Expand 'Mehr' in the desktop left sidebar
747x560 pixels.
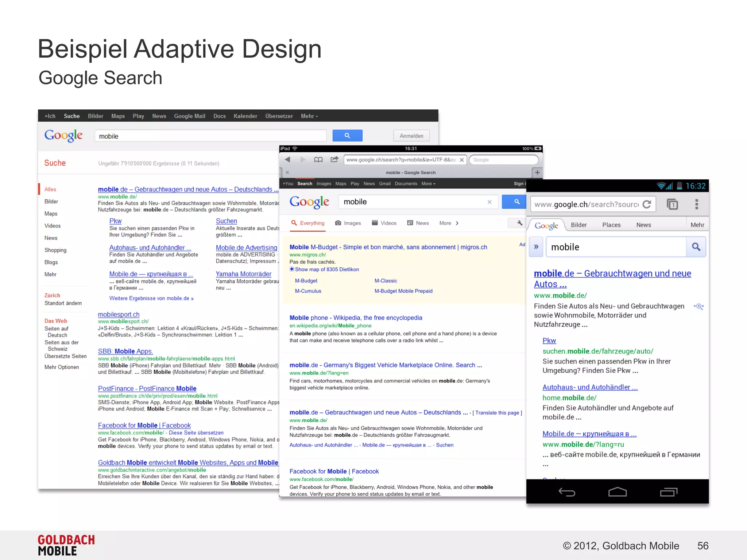(x=50, y=274)
